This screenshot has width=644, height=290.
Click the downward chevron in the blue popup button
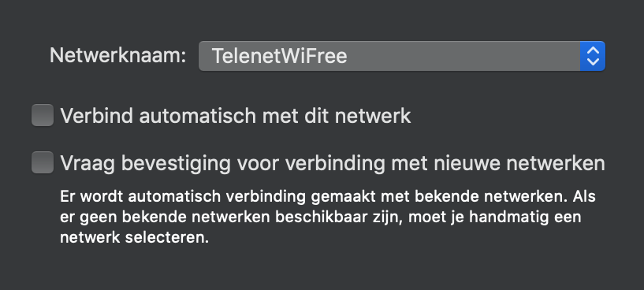(x=593, y=61)
